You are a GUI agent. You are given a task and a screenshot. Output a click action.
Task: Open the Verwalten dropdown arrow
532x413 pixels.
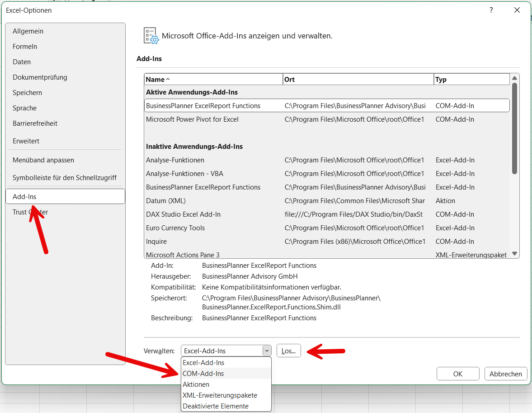click(x=267, y=351)
